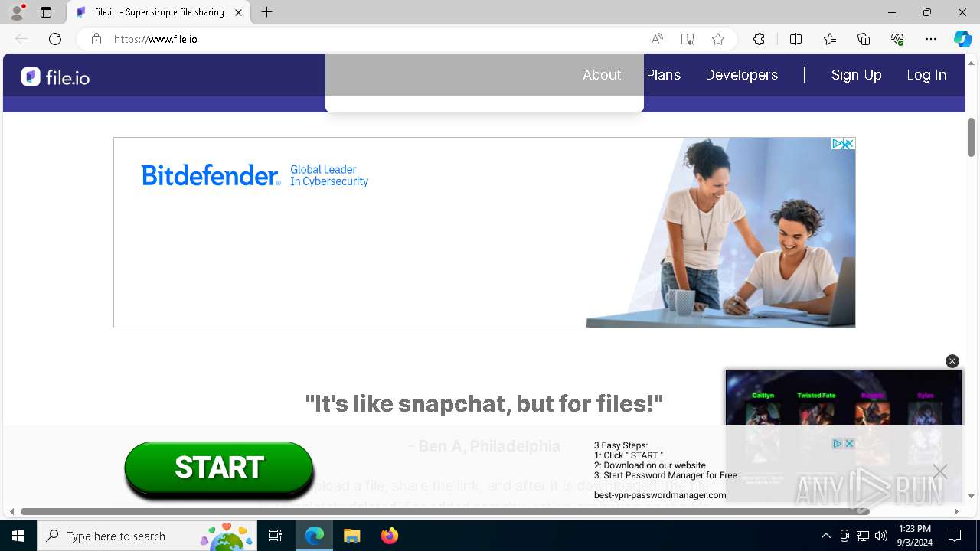Close the Bitdefender ad with X

[849, 144]
